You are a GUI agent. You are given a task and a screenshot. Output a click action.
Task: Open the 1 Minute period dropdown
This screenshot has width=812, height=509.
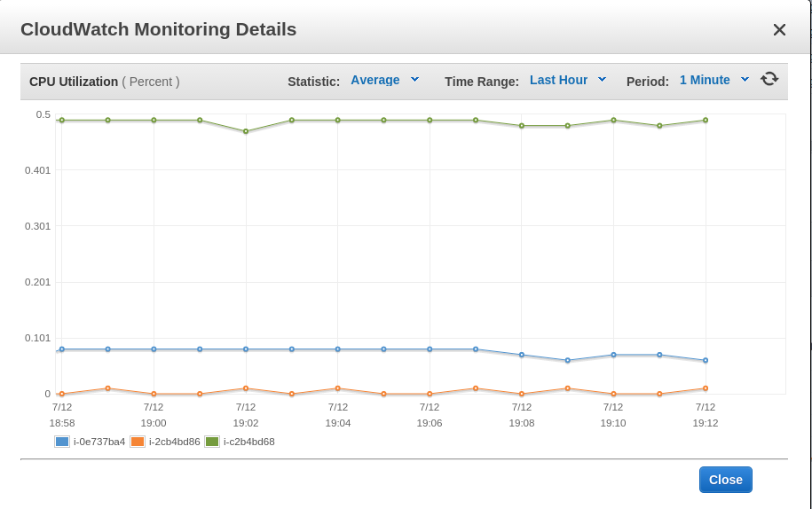coord(705,80)
